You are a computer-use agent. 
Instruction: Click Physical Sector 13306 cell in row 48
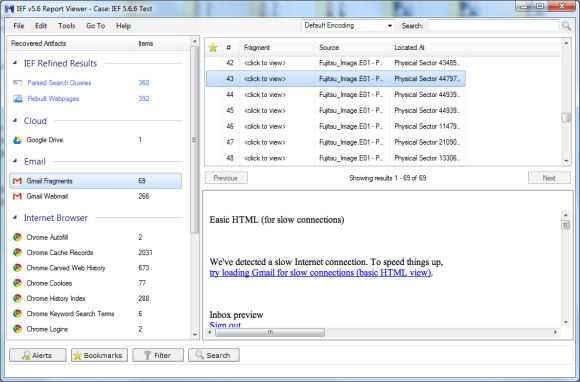(427, 158)
